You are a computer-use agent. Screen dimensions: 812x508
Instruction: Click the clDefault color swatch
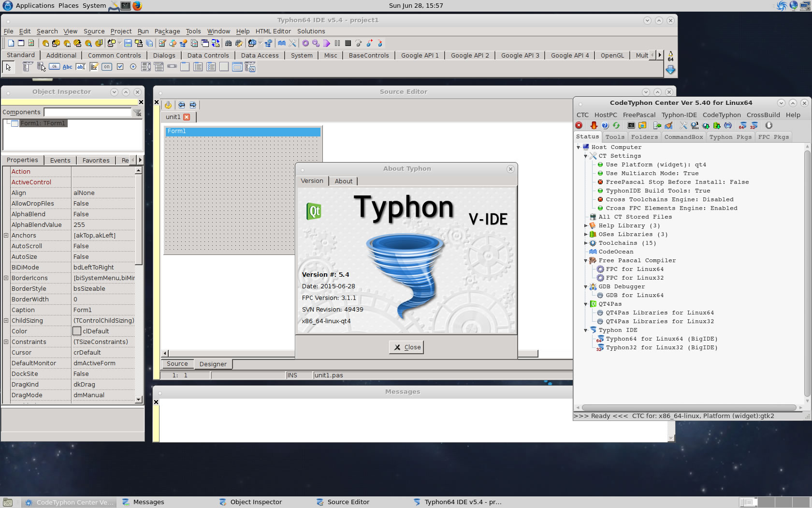click(77, 331)
